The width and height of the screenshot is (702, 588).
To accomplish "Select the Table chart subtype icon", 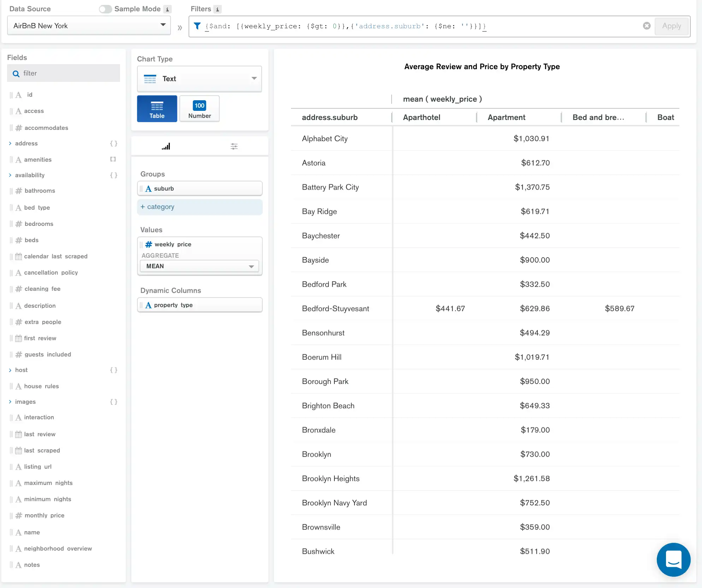I will (157, 109).
